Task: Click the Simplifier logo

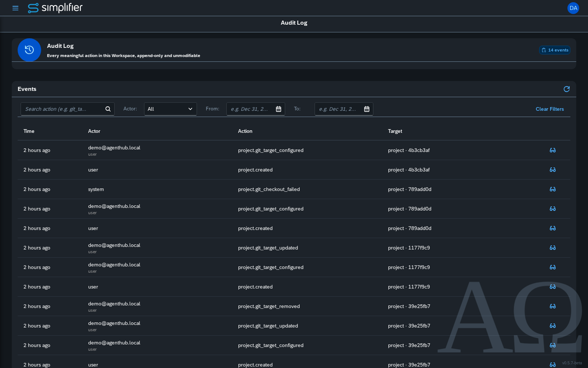Action: click(x=55, y=8)
